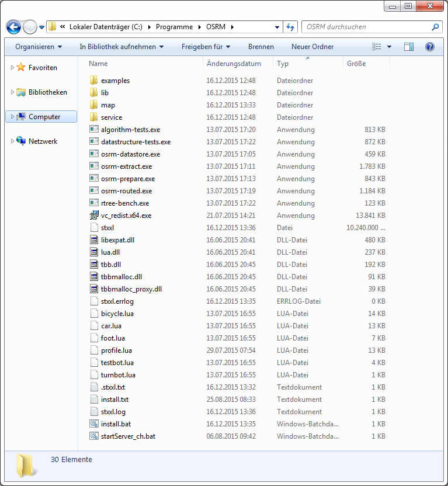Click the change view icon
The width and height of the screenshot is (448, 486).
(x=376, y=47)
